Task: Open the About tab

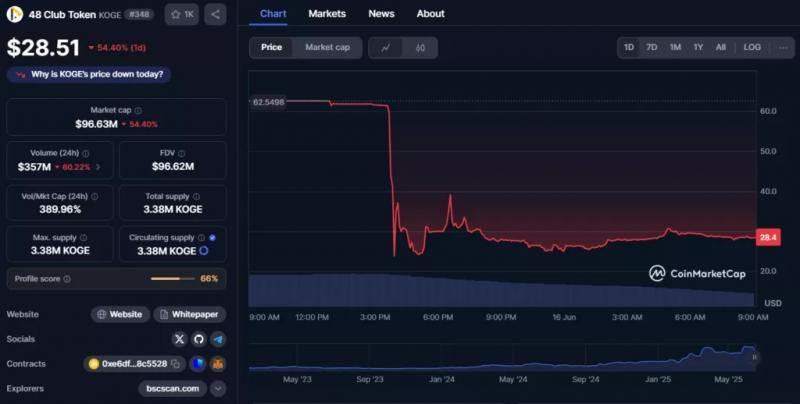Action: (430, 14)
